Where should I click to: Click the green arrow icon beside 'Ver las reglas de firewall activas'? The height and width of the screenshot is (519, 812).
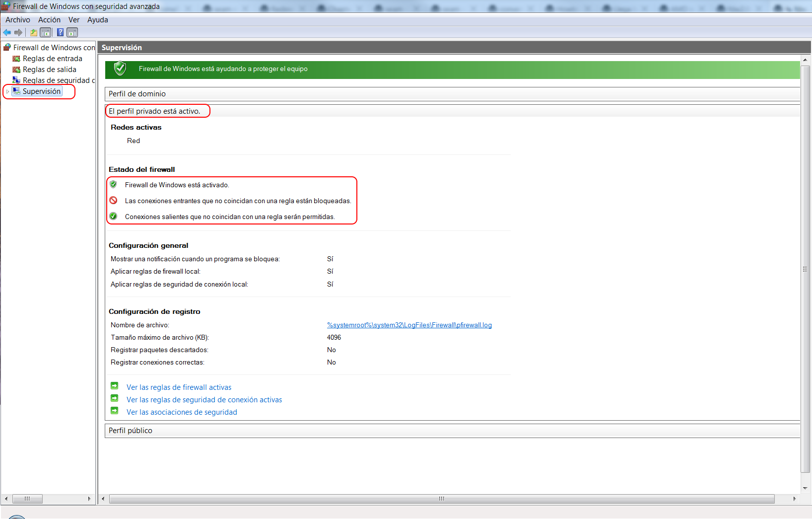[x=115, y=385]
